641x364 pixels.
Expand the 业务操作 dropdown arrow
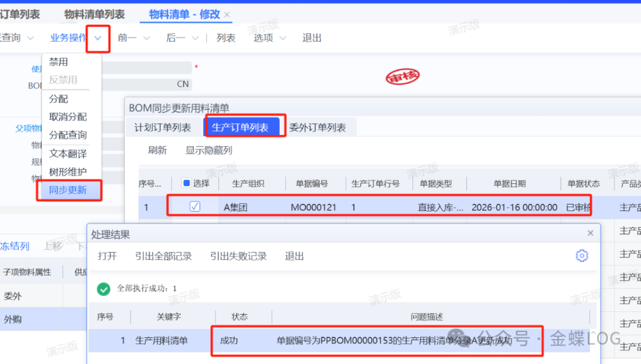point(98,38)
